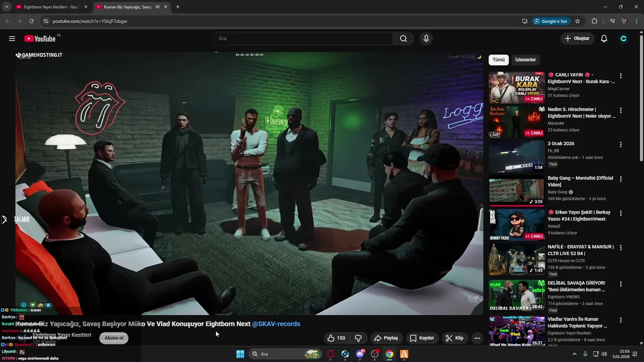Click the tray microphone icon

tap(585, 354)
